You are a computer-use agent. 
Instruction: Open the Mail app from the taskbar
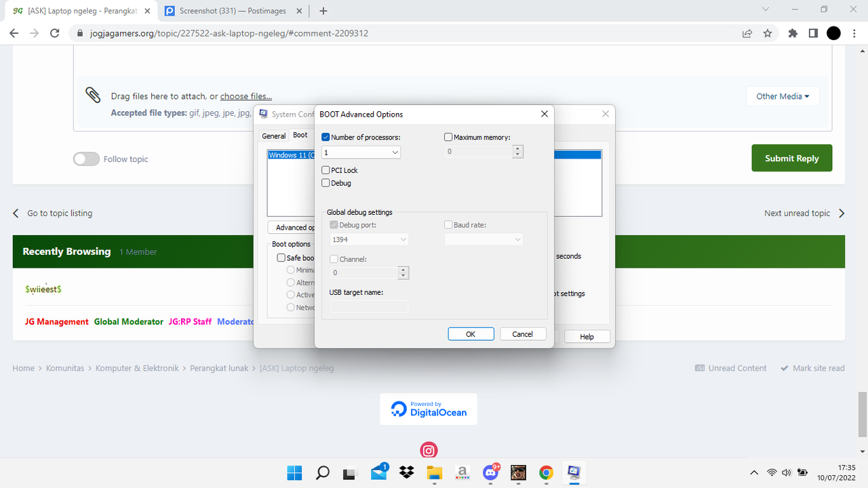(x=378, y=472)
